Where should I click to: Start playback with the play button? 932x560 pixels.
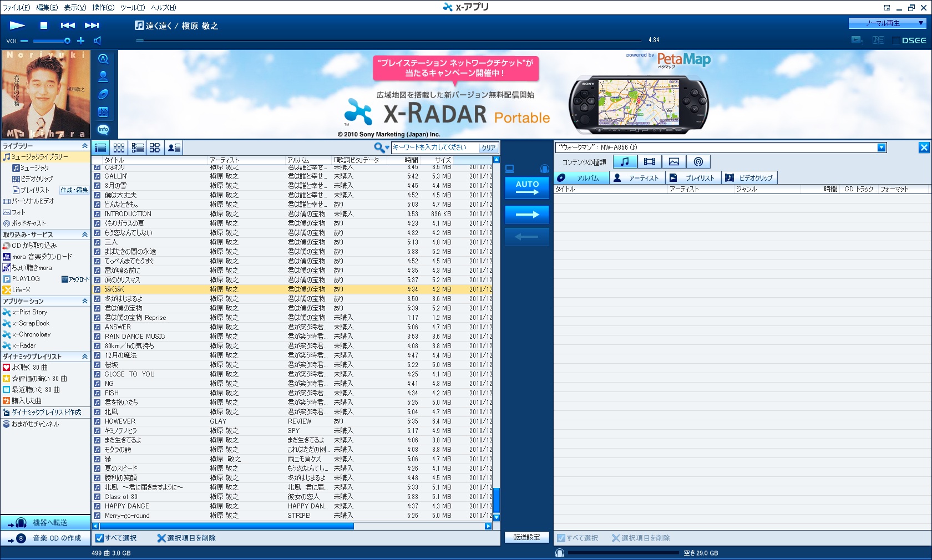pyautogui.click(x=17, y=26)
